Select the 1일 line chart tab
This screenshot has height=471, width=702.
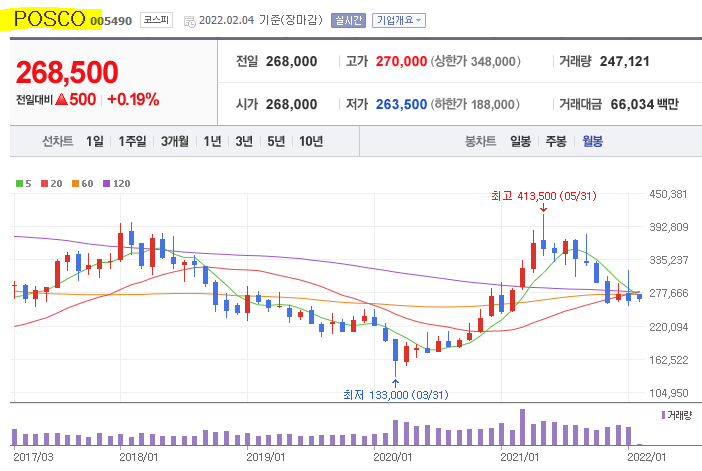pos(95,141)
